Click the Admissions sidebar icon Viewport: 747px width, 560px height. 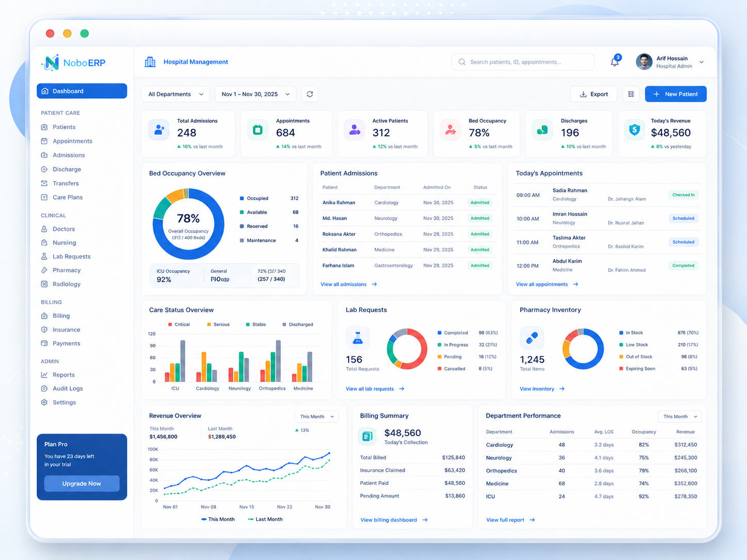[x=44, y=155]
